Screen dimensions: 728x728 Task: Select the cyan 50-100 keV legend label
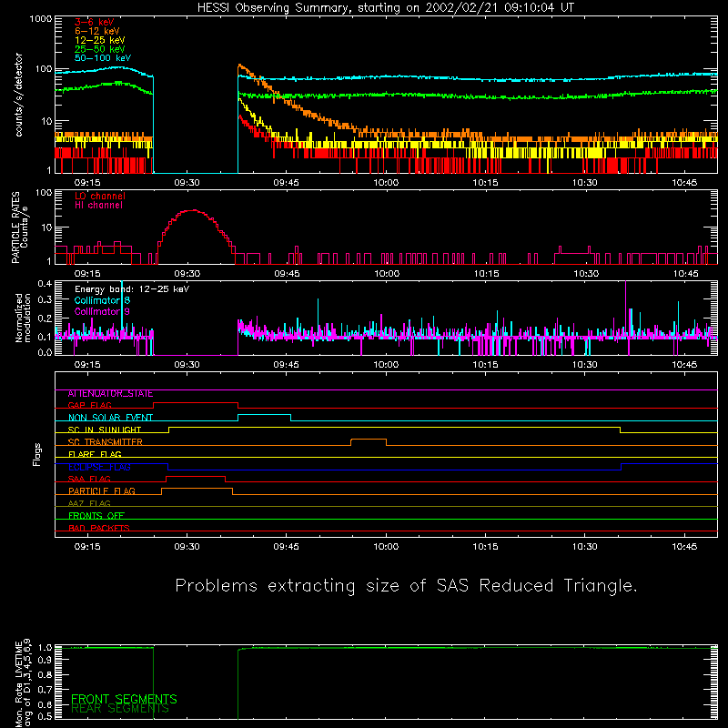pos(103,58)
